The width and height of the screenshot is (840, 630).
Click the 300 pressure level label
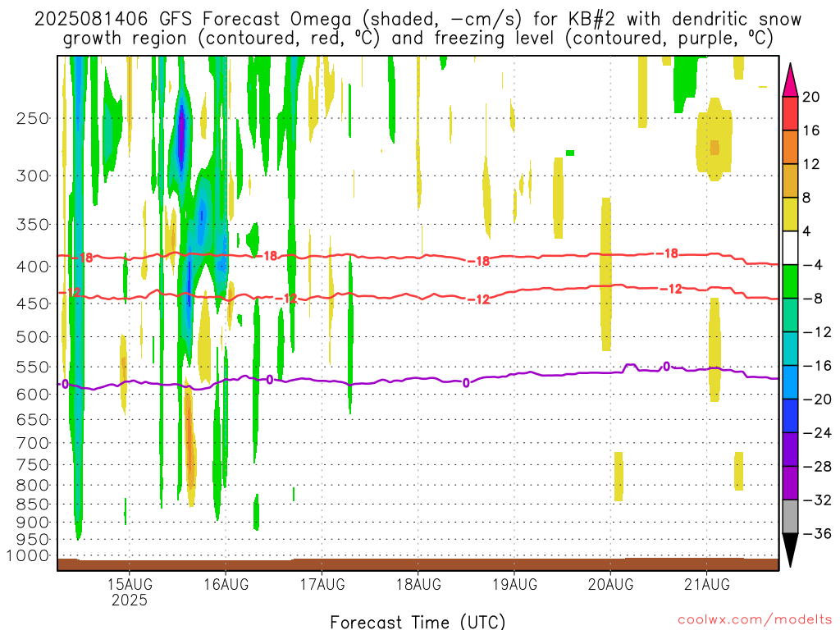click(33, 176)
